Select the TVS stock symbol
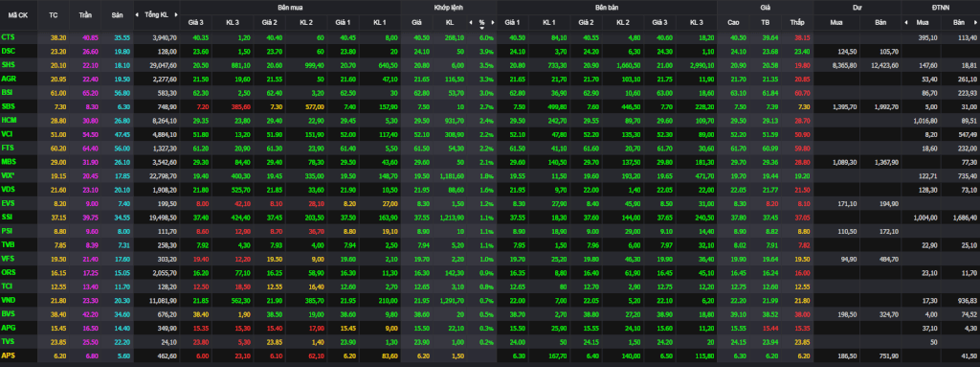Screen dimensions: 980x367 click(x=8, y=341)
